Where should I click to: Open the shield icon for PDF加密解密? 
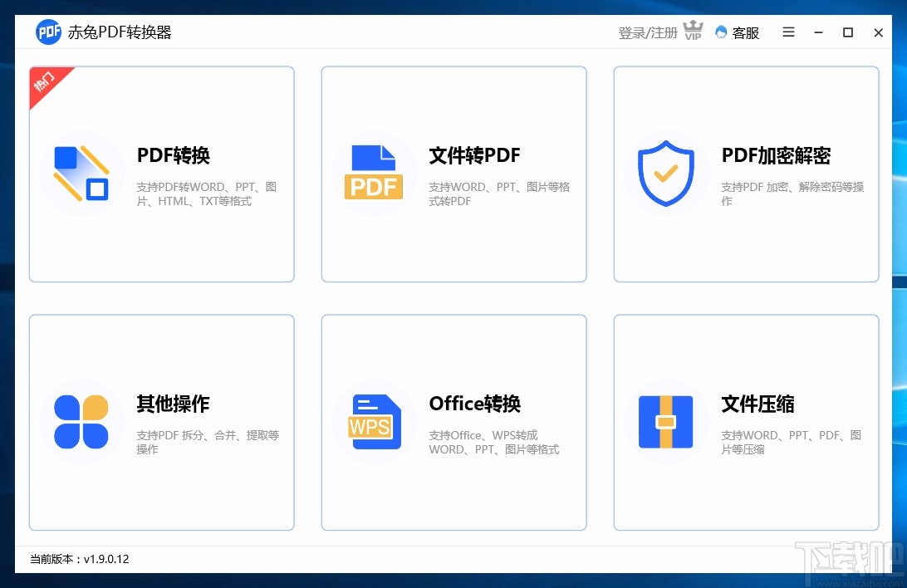pos(666,172)
